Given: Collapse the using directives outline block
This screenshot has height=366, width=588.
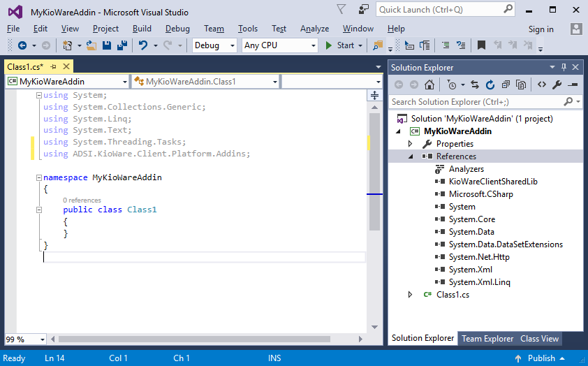Looking at the screenshot, I should pos(38,96).
